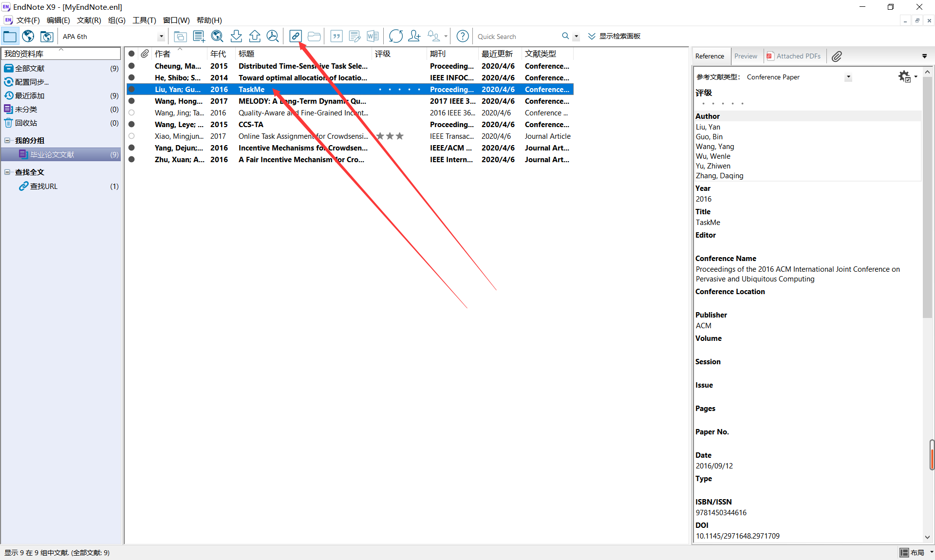The width and height of the screenshot is (935, 560).
Task: Open Quick Search options dropdown arrow
Action: 577,36
